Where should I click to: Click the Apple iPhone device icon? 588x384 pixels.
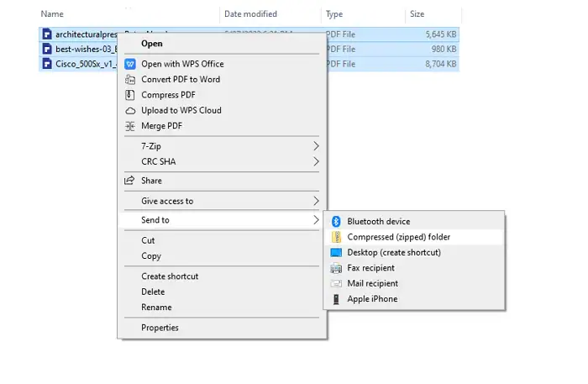[x=336, y=299]
